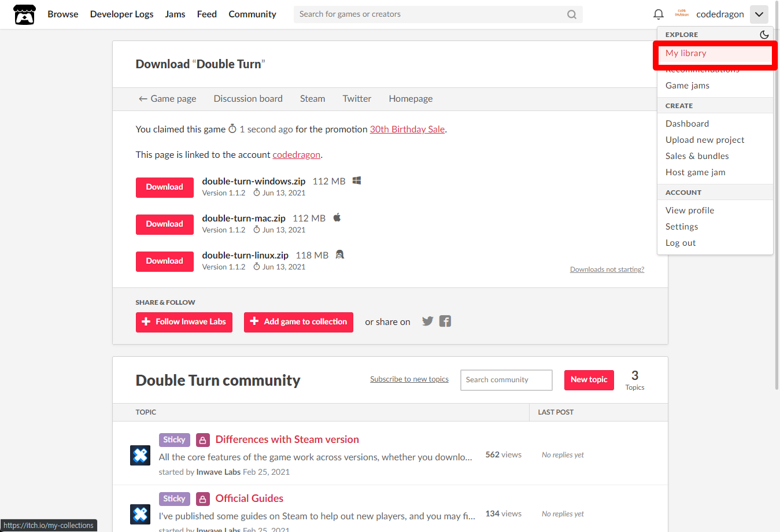Click the Search community field

[x=507, y=380]
